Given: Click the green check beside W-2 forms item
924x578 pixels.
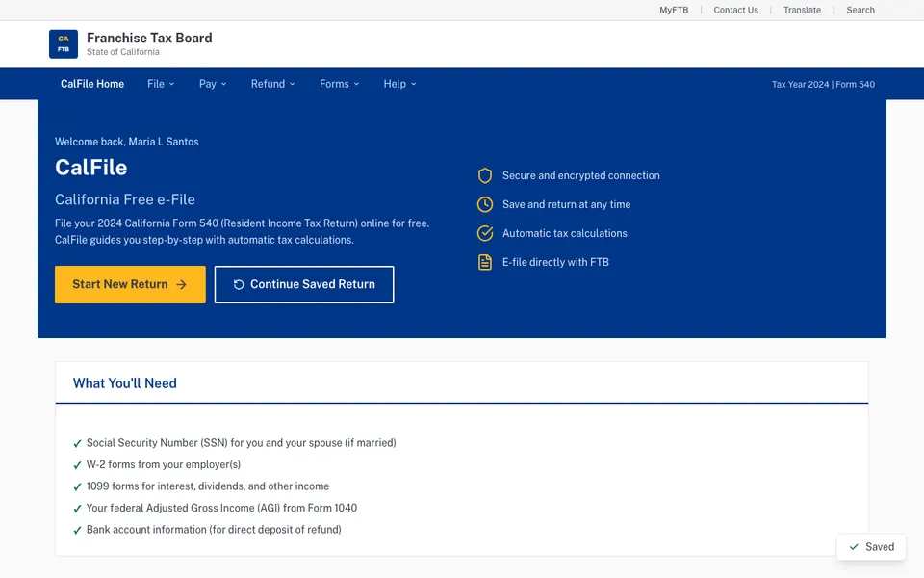Looking at the screenshot, I should tap(77, 465).
